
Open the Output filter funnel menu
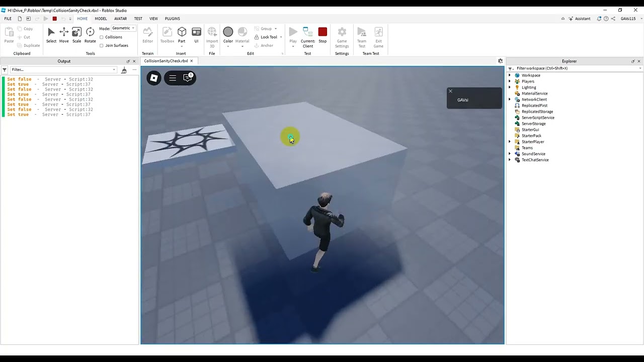pyautogui.click(x=5, y=70)
